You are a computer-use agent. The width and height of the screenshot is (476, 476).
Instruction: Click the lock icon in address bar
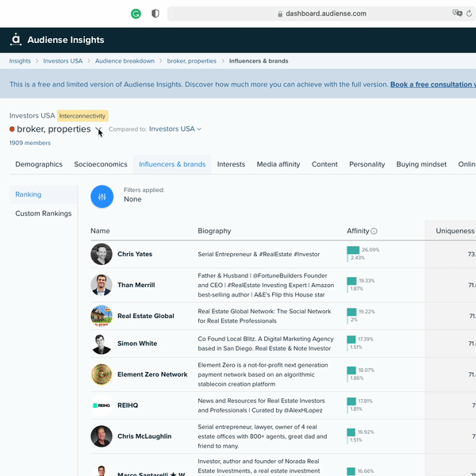pyautogui.click(x=280, y=13)
